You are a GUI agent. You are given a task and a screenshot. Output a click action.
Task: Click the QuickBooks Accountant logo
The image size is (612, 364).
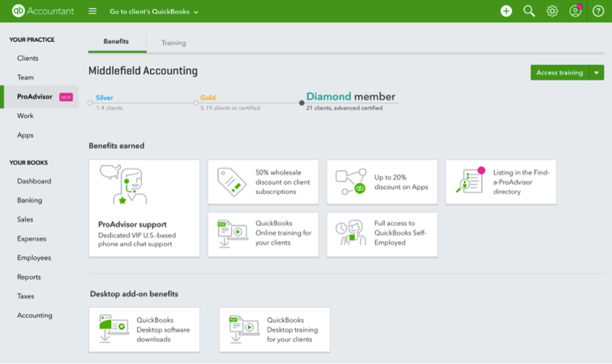pos(43,11)
